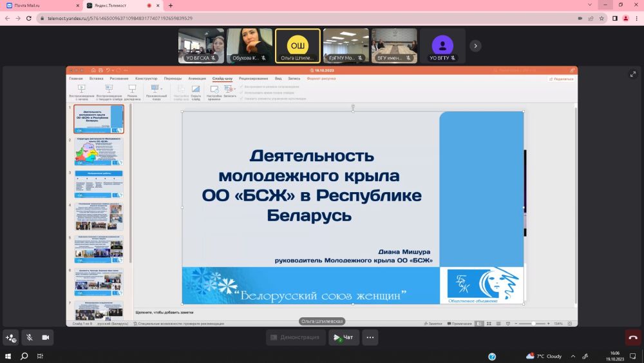Open the Вставка ribbon tab
This screenshot has width=644, height=363.
tap(97, 79)
